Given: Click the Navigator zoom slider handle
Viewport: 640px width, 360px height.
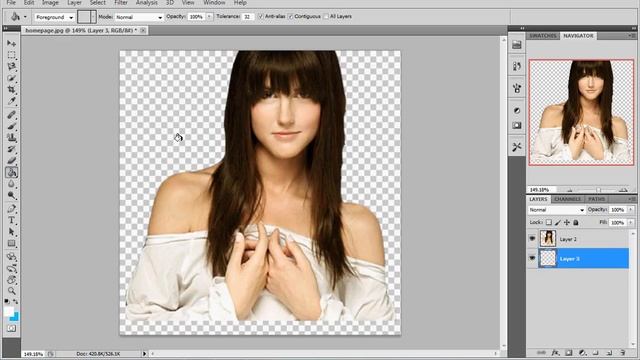Looking at the screenshot, I should [599, 190].
